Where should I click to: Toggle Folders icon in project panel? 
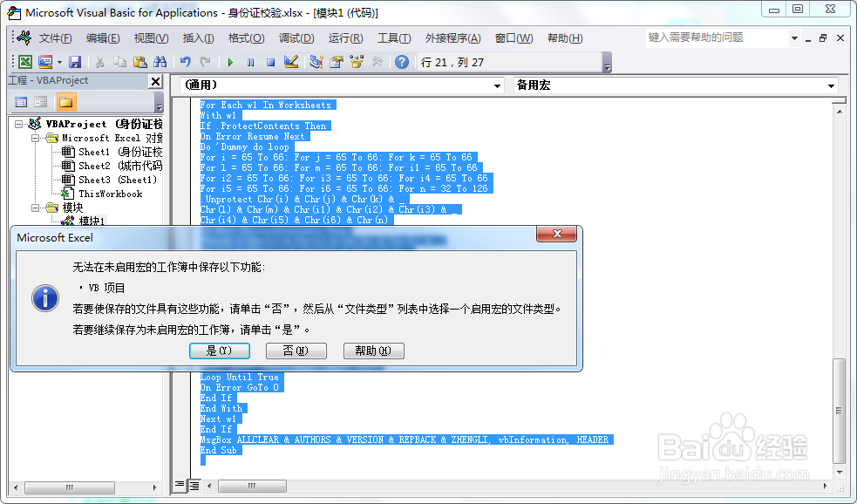(66, 102)
